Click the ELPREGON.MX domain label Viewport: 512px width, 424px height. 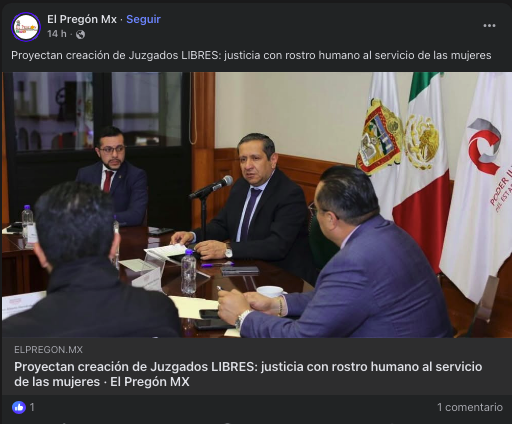(48, 350)
